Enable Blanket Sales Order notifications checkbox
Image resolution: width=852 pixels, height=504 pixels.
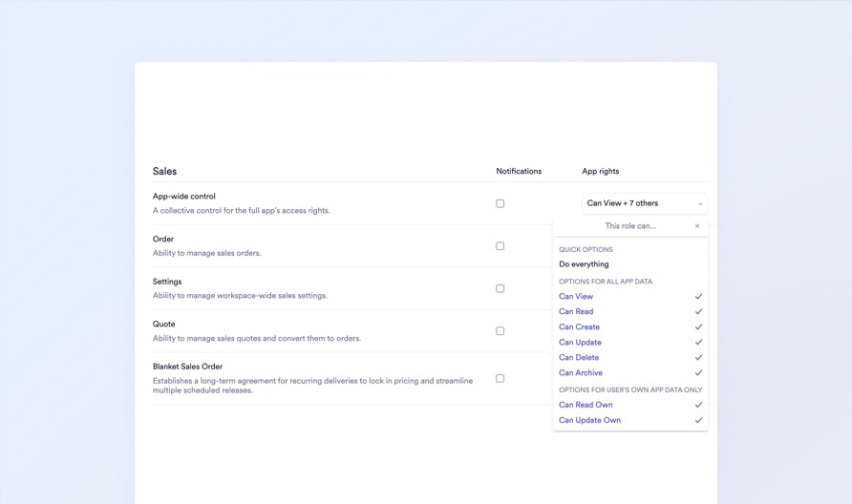point(500,379)
